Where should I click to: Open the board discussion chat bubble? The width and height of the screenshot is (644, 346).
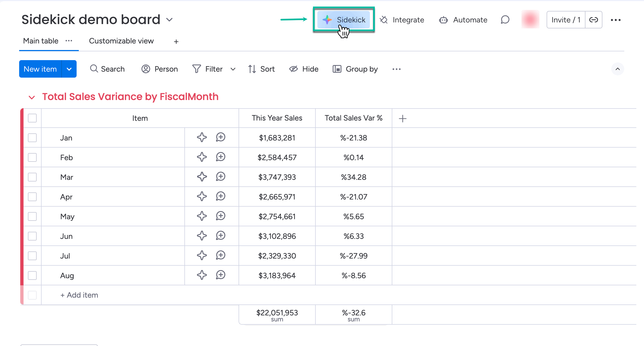click(x=505, y=20)
